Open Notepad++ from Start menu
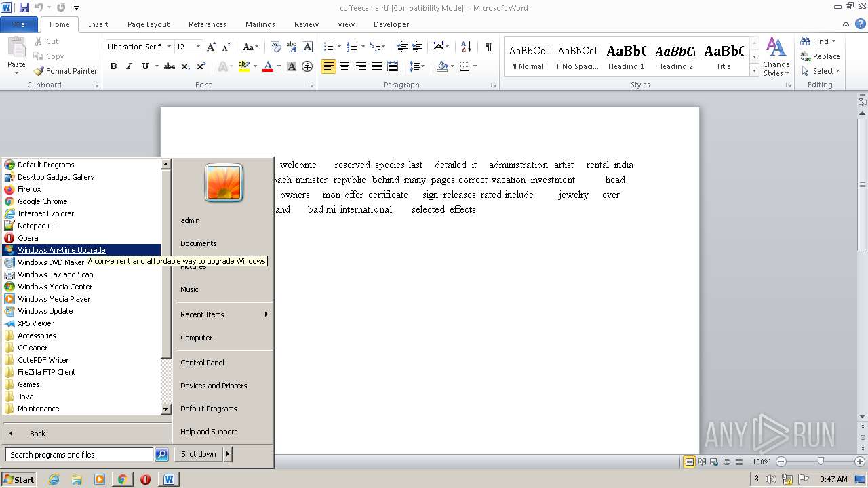This screenshot has height=488, width=868. (37, 226)
